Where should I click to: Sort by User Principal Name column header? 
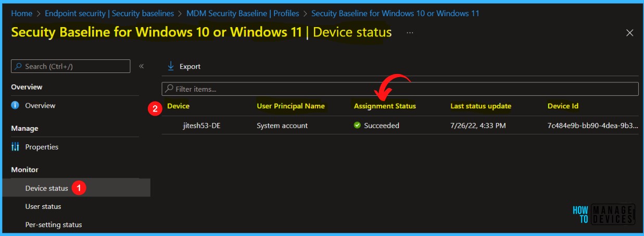291,106
